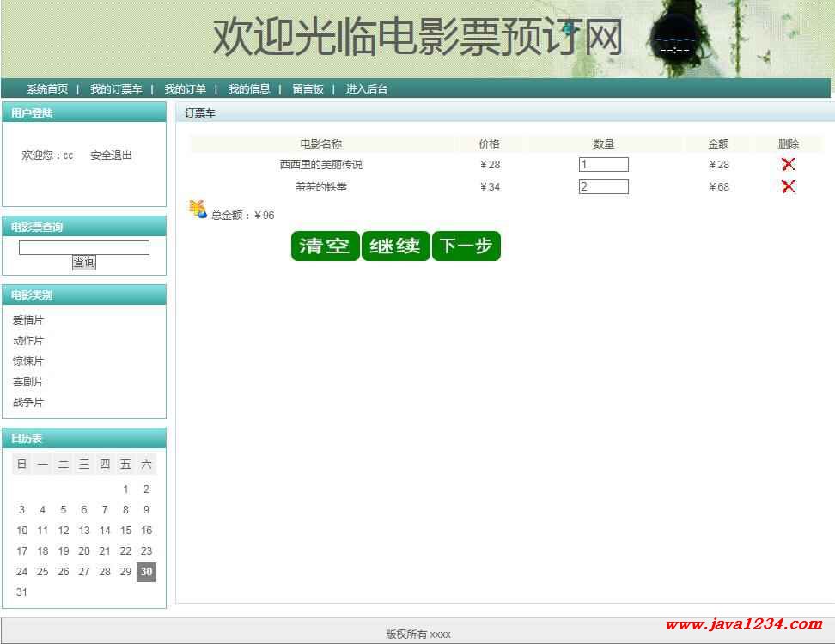Open 系统首页 in navigation bar
Screen dimensions: 835x644
[x=47, y=89]
